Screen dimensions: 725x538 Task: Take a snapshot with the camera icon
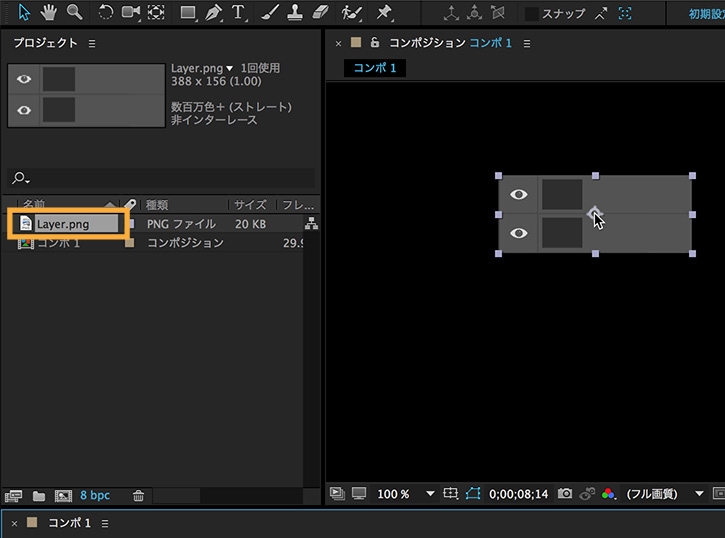pos(565,494)
